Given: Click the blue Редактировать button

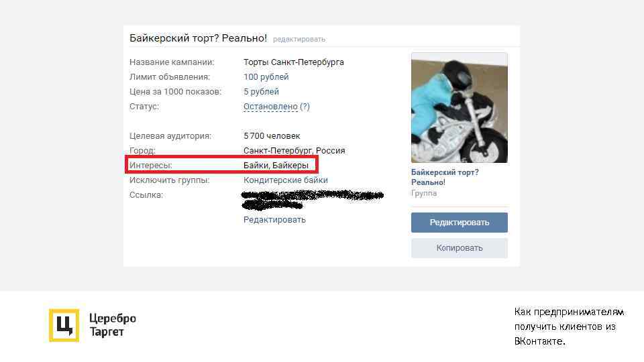Looking at the screenshot, I should pos(459,223).
